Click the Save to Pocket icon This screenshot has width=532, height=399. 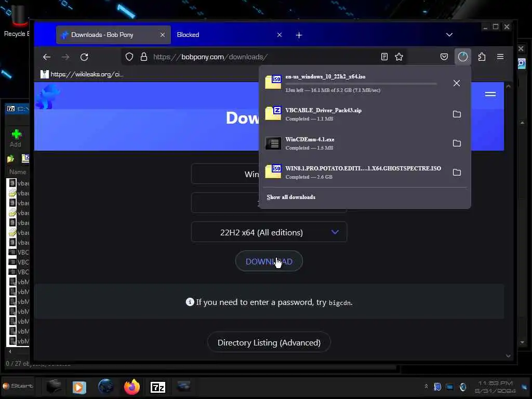pyautogui.click(x=444, y=57)
